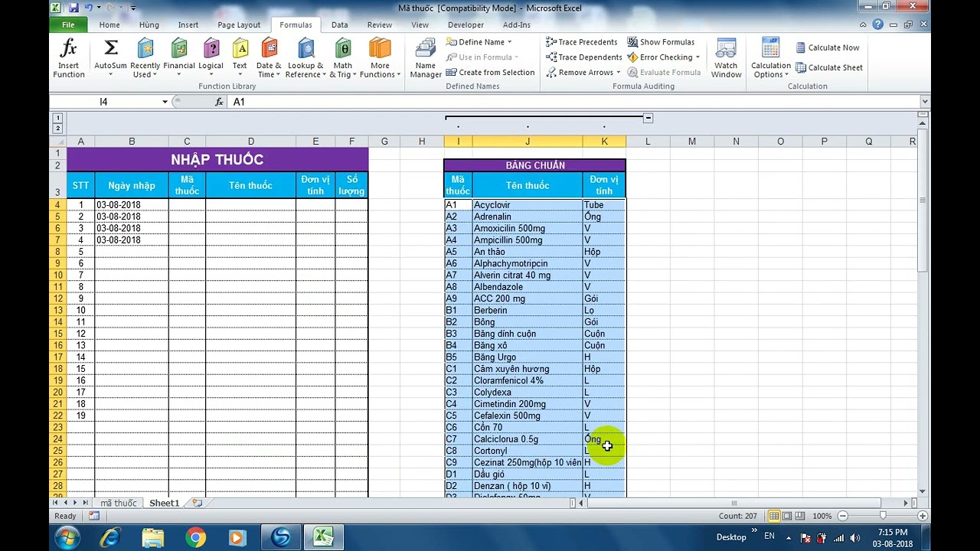Switch to Page Layout view in status bar
The image size is (980, 551).
(x=787, y=516)
